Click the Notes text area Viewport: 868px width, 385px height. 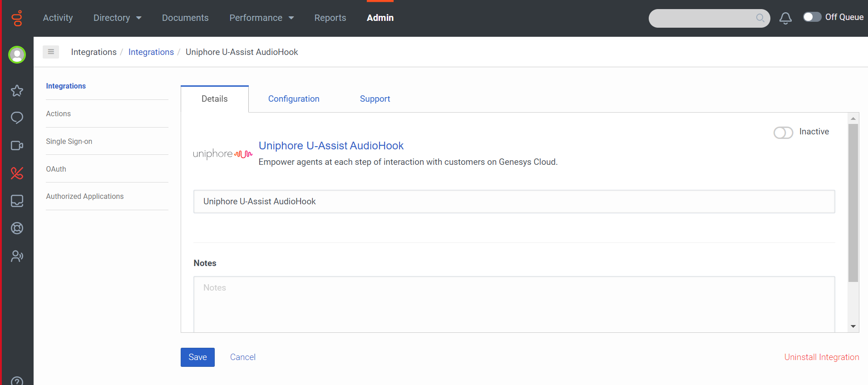coord(514,304)
